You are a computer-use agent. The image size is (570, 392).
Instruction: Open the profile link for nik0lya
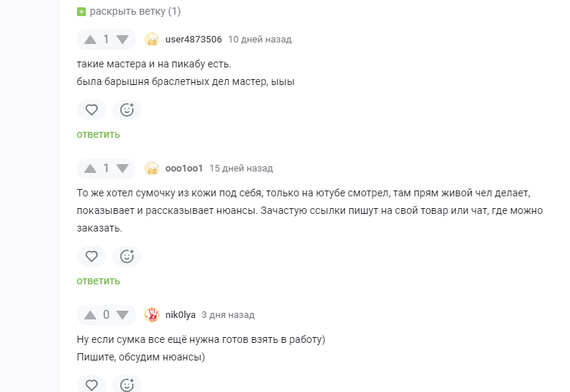click(180, 315)
